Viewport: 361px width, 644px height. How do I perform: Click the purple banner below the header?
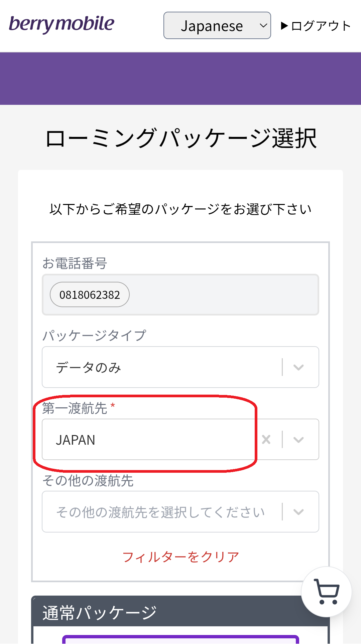point(180,78)
